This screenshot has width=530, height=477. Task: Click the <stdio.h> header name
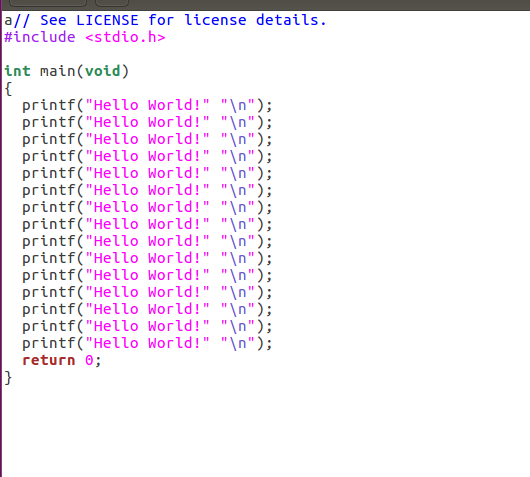point(125,37)
